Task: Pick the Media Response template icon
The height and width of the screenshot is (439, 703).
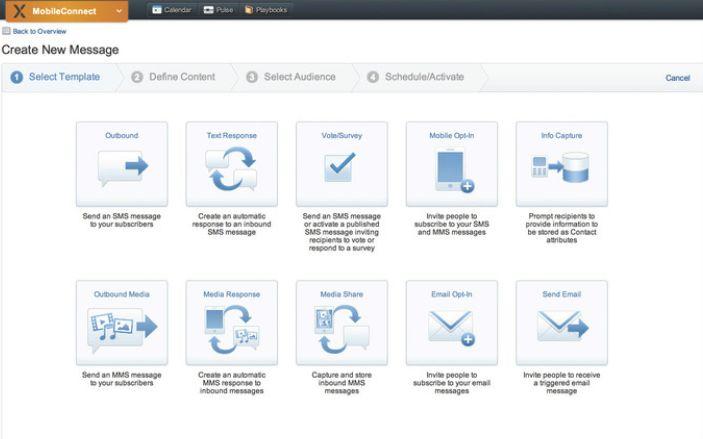Action: [232, 329]
